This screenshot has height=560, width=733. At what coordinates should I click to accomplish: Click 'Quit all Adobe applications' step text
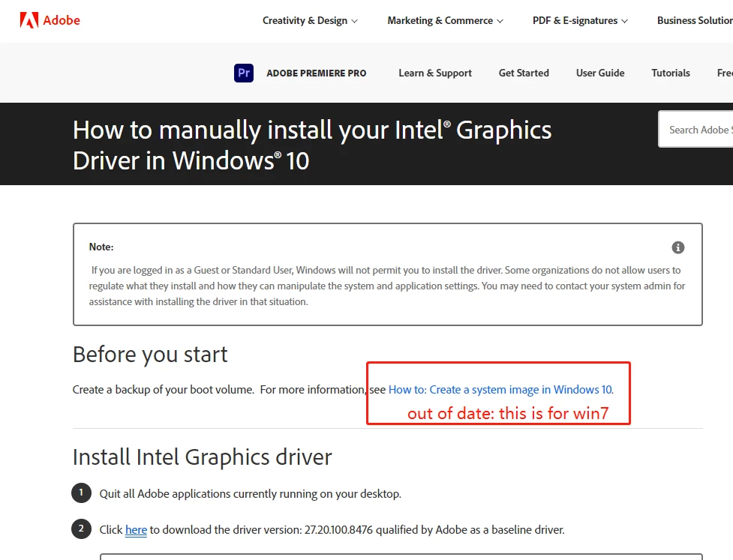(250, 494)
